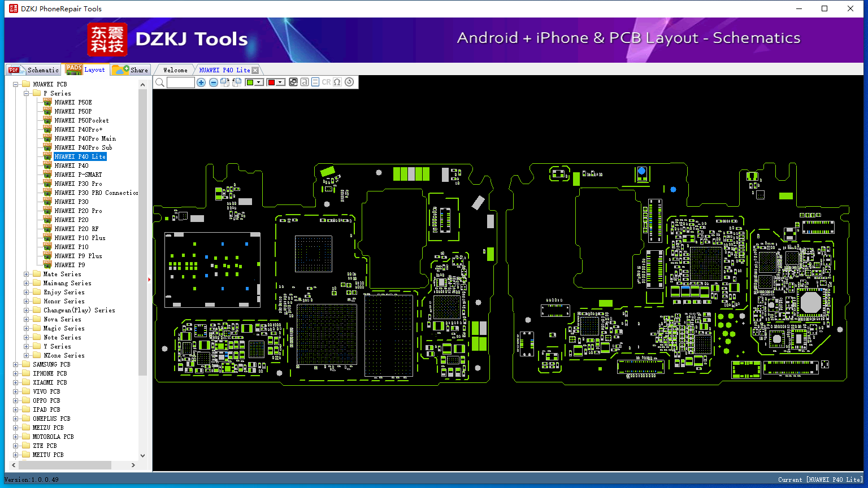868x488 pixels.
Task: Click the magnifier search icon in the toolbar
Action: coord(160,82)
